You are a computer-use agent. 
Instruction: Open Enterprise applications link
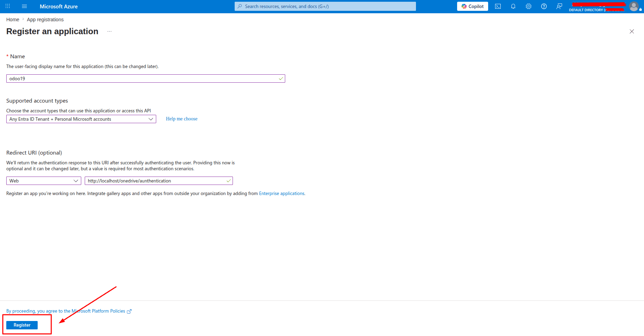tap(282, 194)
